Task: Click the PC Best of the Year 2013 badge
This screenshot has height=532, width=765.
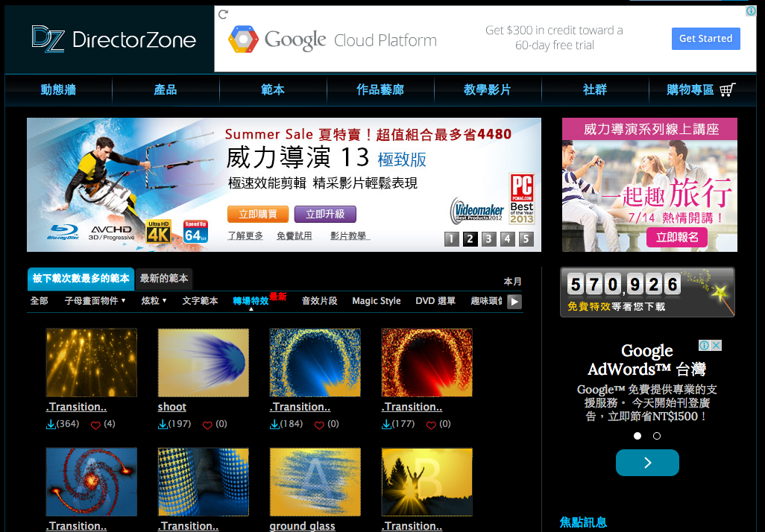Action: click(x=521, y=198)
